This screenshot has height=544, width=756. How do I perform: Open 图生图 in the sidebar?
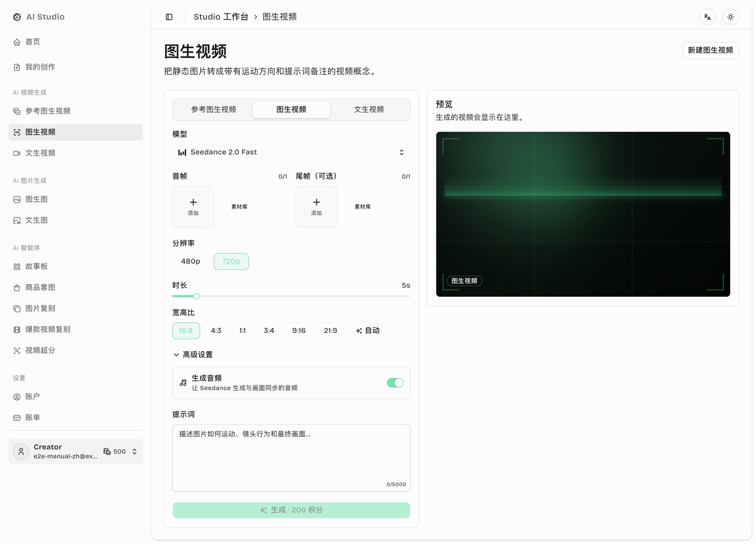76,200
